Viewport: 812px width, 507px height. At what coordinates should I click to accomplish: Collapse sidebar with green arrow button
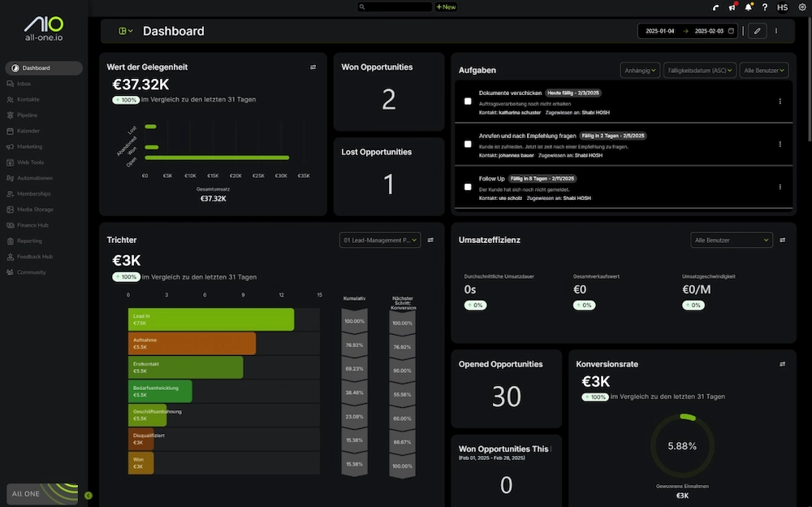coord(88,496)
